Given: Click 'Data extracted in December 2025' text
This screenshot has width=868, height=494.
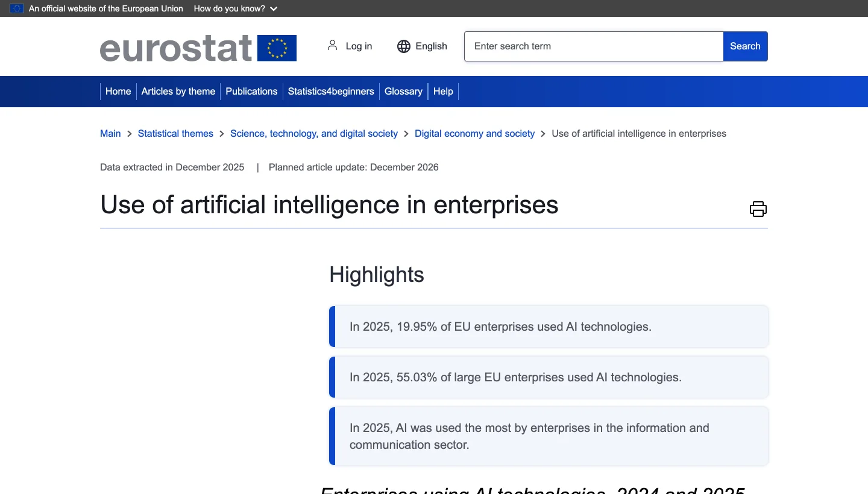Looking at the screenshot, I should click(x=172, y=167).
